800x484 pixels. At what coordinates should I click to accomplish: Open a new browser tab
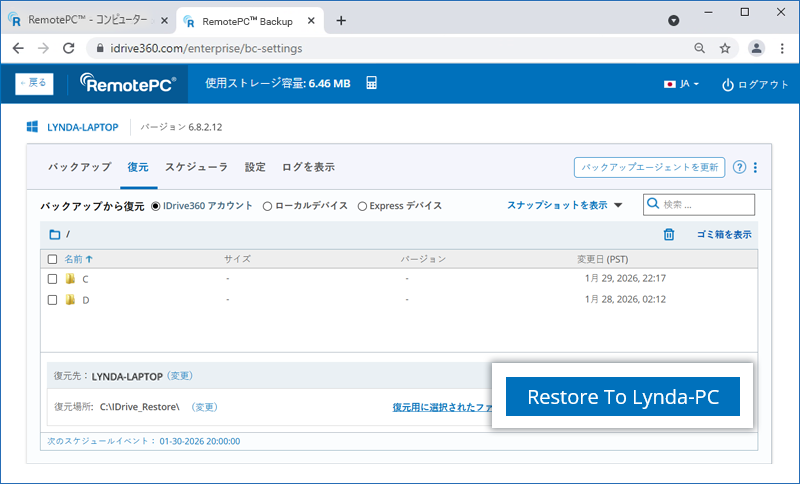pyautogui.click(x=341, y=20)
